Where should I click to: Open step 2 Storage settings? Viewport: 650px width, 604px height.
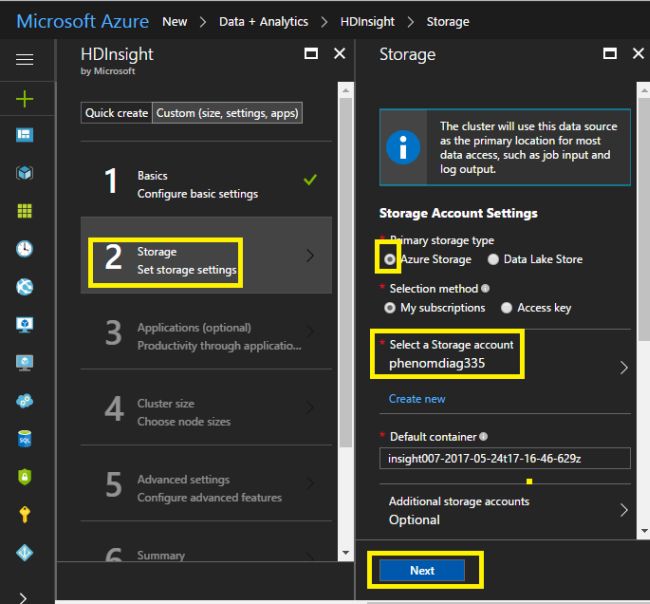click(206, 255)
